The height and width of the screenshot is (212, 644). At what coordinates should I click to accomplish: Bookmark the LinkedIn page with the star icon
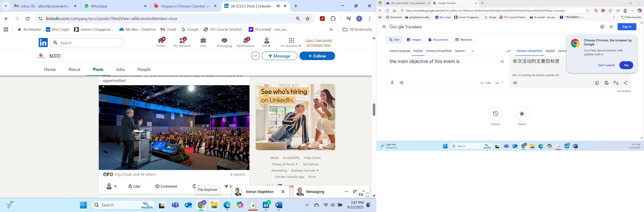point(308,19)
